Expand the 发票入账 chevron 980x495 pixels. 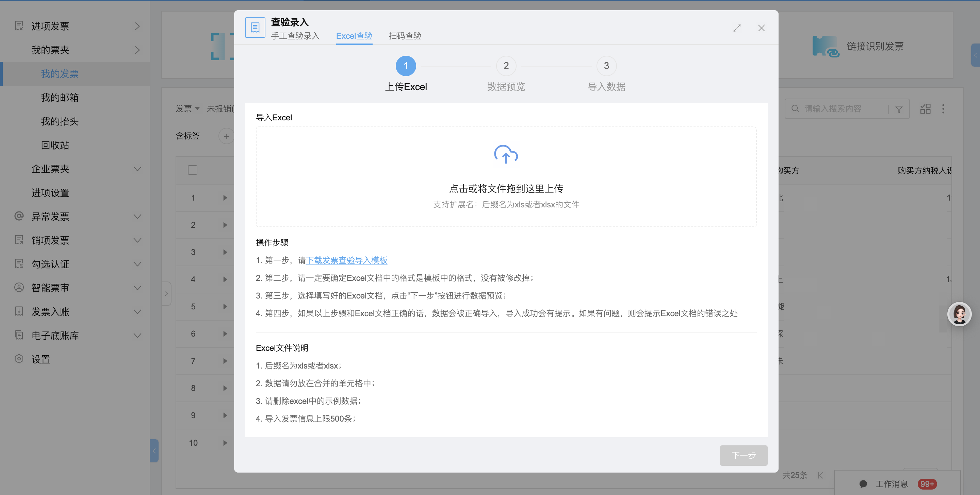click(x=137, y=311)
